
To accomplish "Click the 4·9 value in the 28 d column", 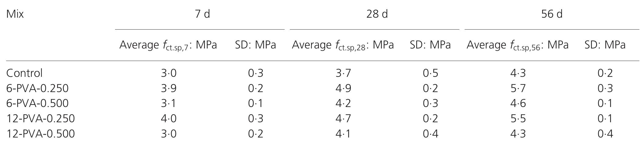I will (343, 88).
